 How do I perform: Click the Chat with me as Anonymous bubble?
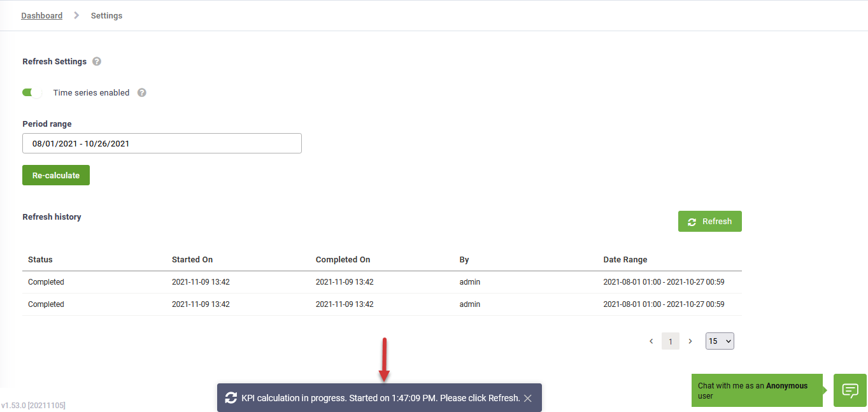757,390
